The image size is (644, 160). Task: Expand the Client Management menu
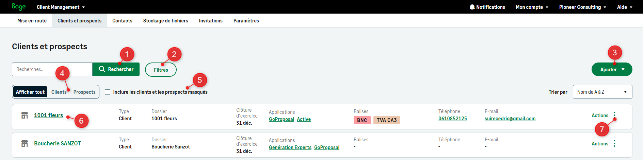[61, 7]
